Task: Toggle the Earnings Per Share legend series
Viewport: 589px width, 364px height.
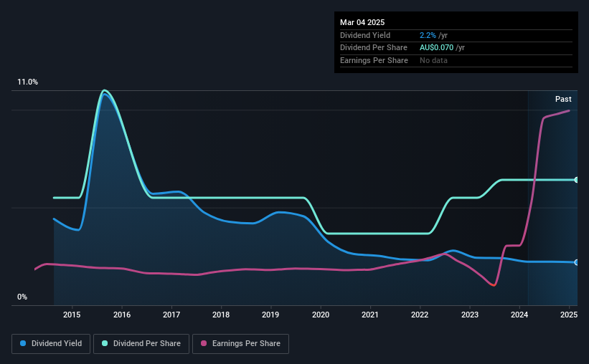Action: coord(240,344)
